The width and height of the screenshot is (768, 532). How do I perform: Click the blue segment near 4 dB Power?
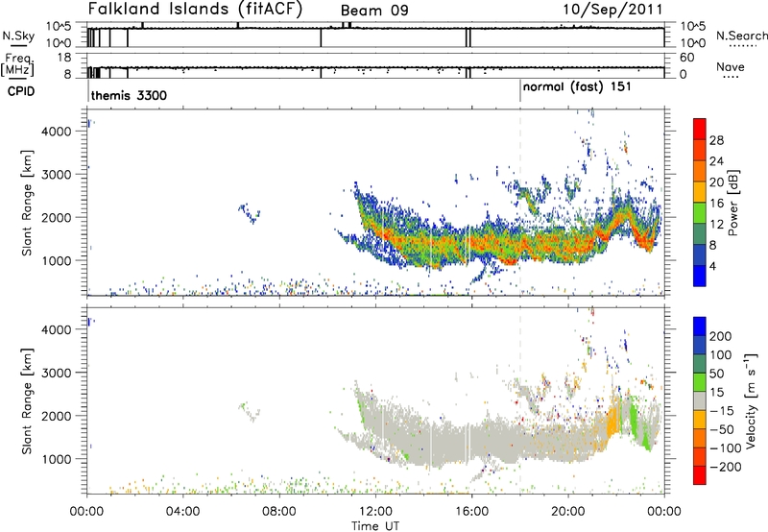coord(700,276)
